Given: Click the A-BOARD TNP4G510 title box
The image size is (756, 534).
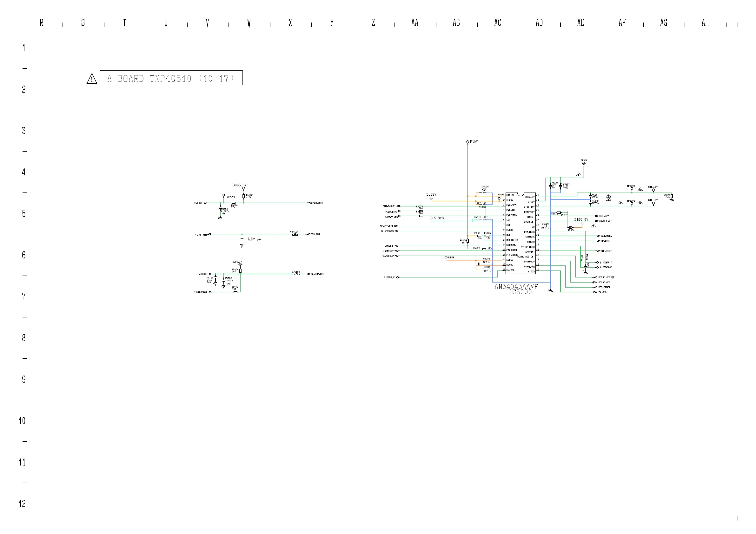Looking at the screenshot, I should (x=171, y=78).
